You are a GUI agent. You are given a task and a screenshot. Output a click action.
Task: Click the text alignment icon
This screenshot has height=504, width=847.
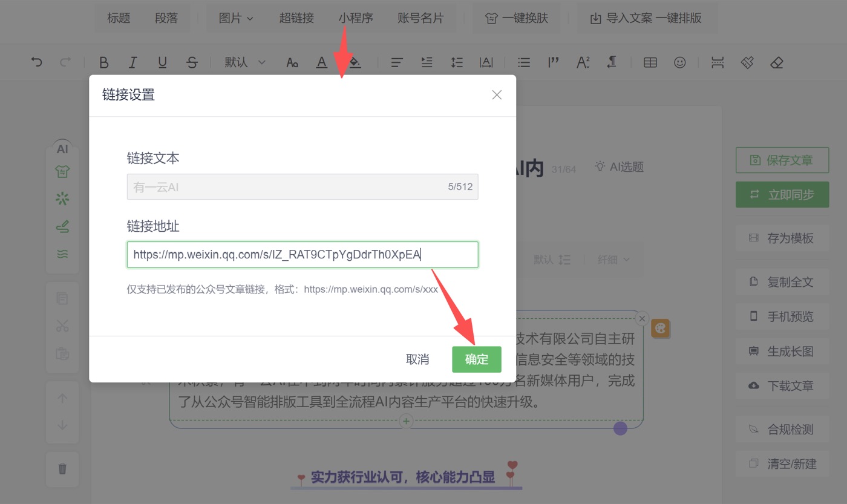tap(397, 62)
